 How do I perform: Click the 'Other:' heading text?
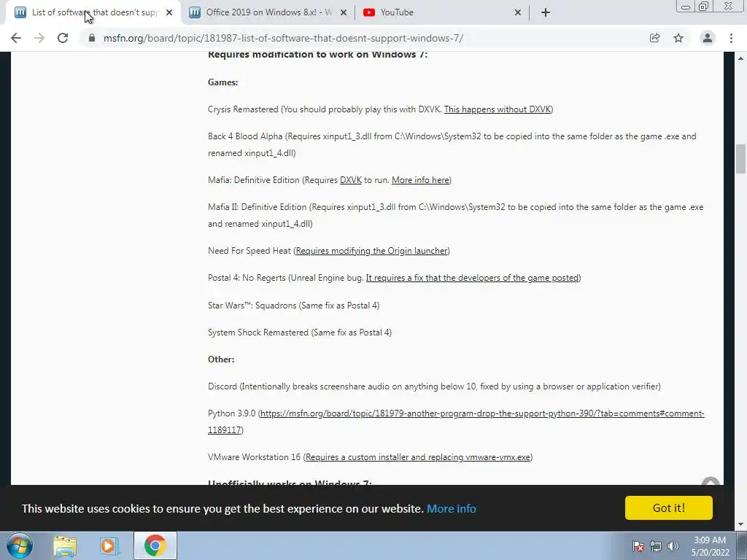221,359
